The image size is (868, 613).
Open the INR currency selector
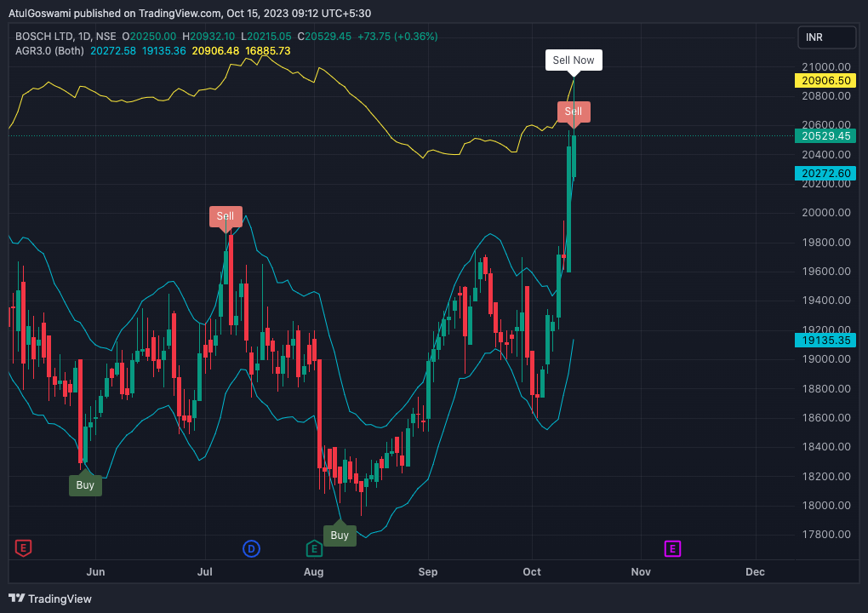(x=826, y=37)
